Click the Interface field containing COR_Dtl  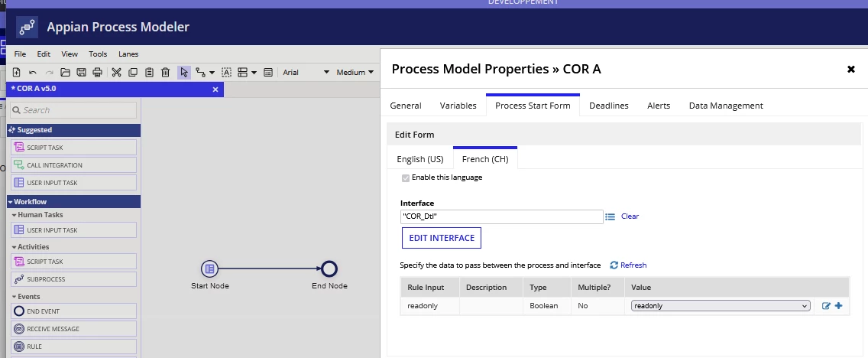(x=501, y=216)
